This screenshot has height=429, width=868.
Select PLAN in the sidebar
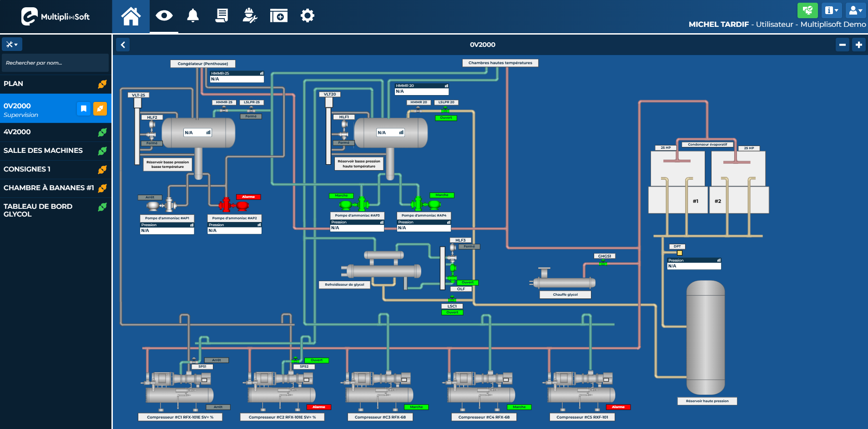point(56,84)
